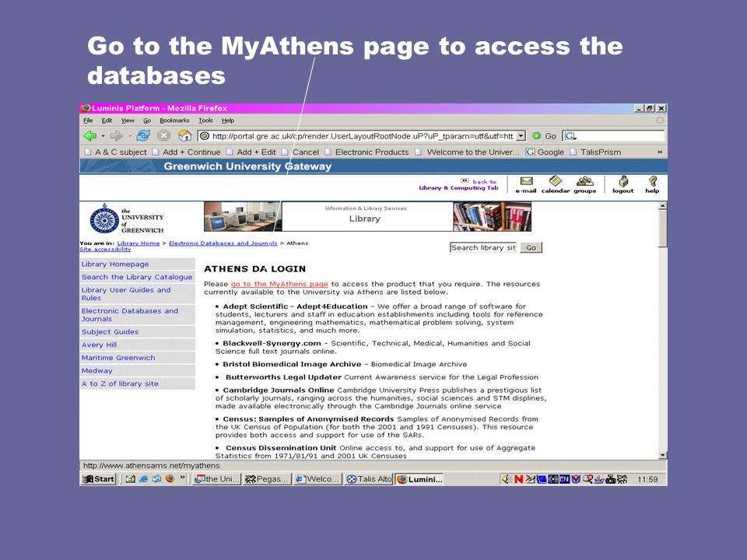The height and width of the screenshot is (560, 747).
Task: Click the Lumini... taskbar button
Action: pos(419,479)
